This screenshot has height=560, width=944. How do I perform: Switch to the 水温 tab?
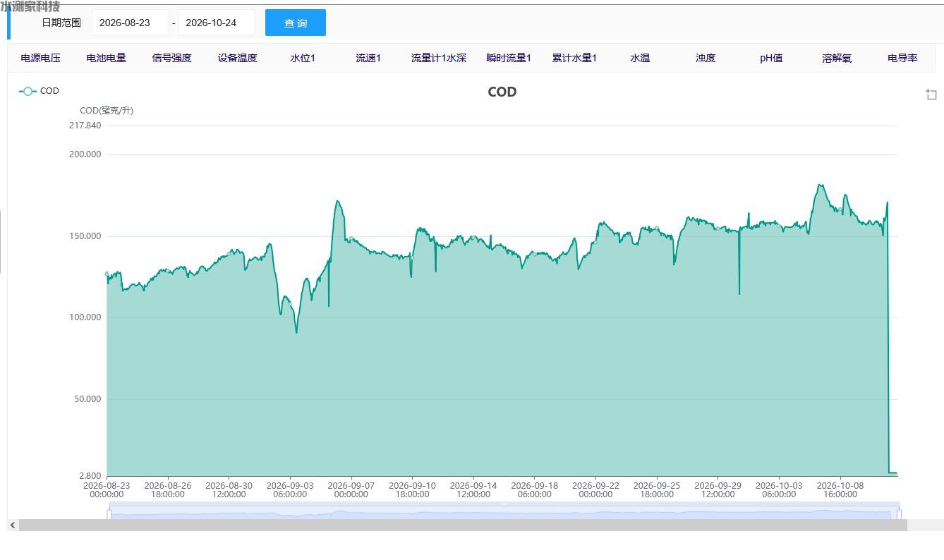(640, 58)
